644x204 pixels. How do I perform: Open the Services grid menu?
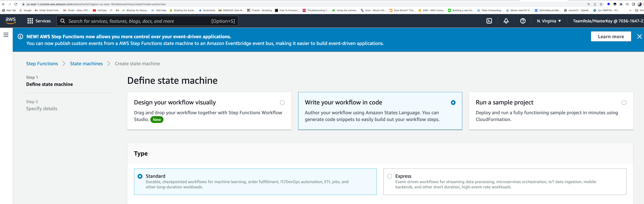30,21
